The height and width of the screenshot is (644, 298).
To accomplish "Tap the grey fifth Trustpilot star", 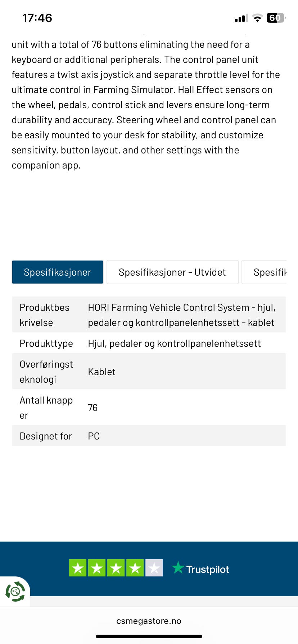I will coord(154,568).
